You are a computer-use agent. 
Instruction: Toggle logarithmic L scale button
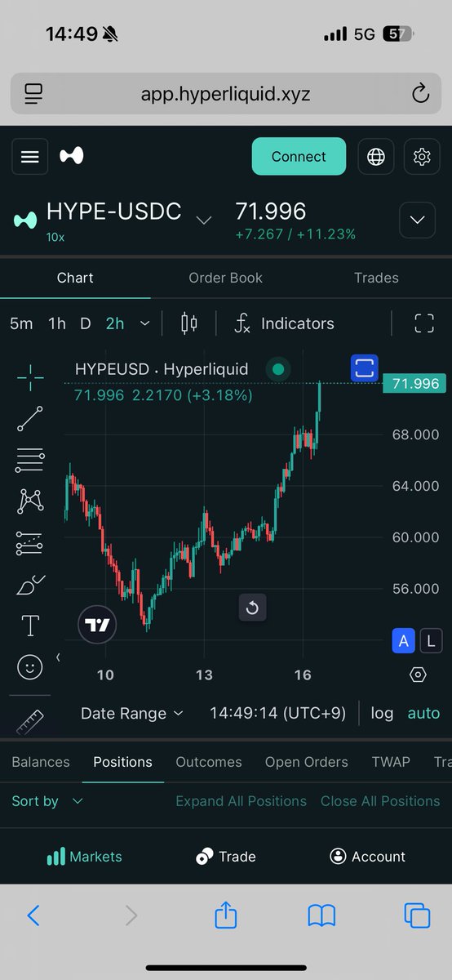click(431, 641)
